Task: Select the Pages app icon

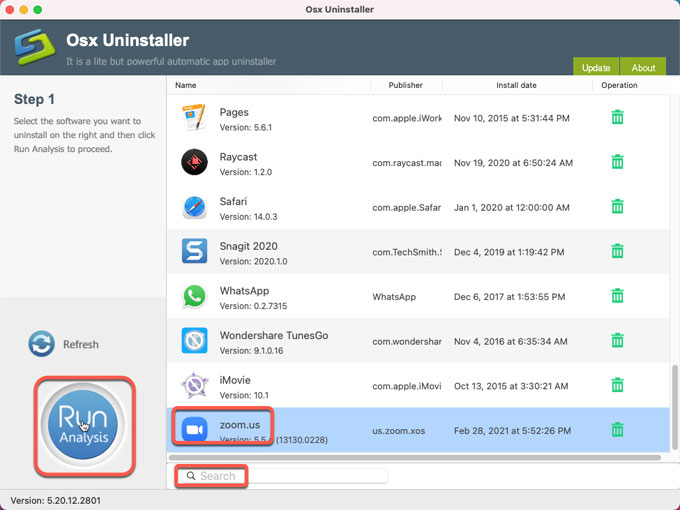Action: (x=194, y=117)
